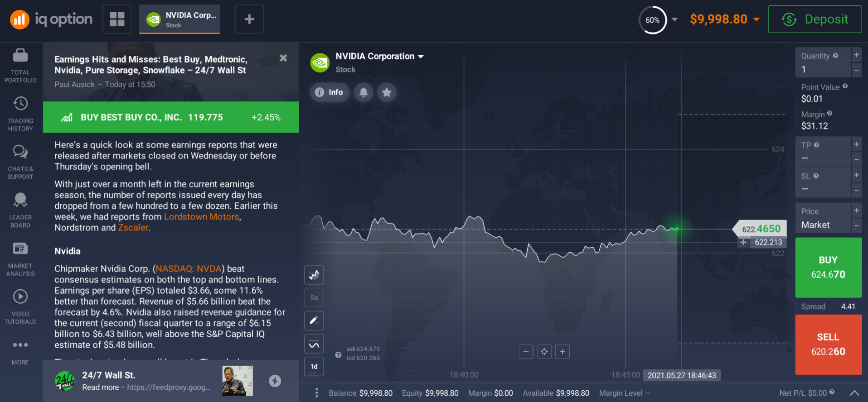Increase Price with plus stepper
Viewport: 868px width, 402px height.
point(857,211)
